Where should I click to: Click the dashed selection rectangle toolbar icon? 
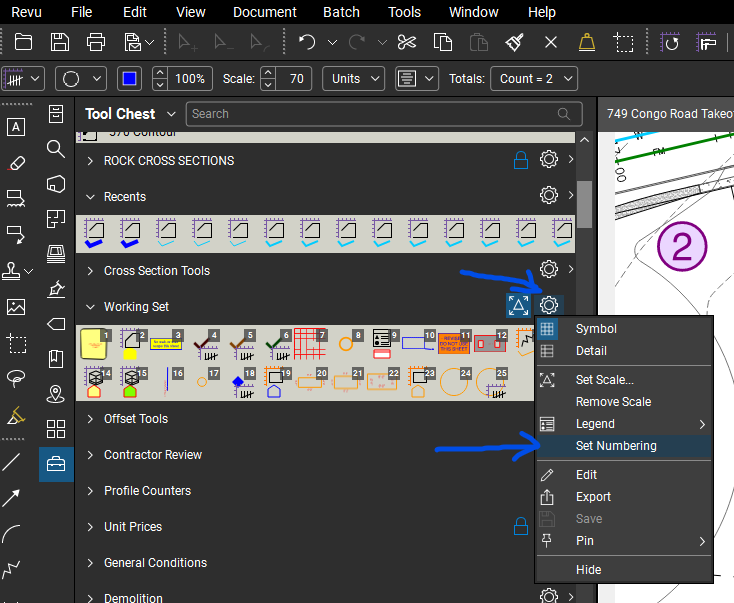pos(624,43)
